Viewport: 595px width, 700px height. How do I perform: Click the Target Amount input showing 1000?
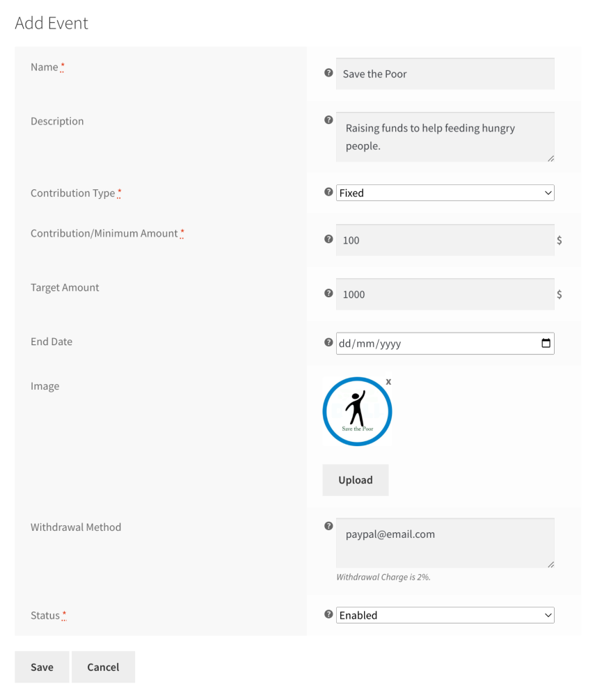click(x=445, y=294)
